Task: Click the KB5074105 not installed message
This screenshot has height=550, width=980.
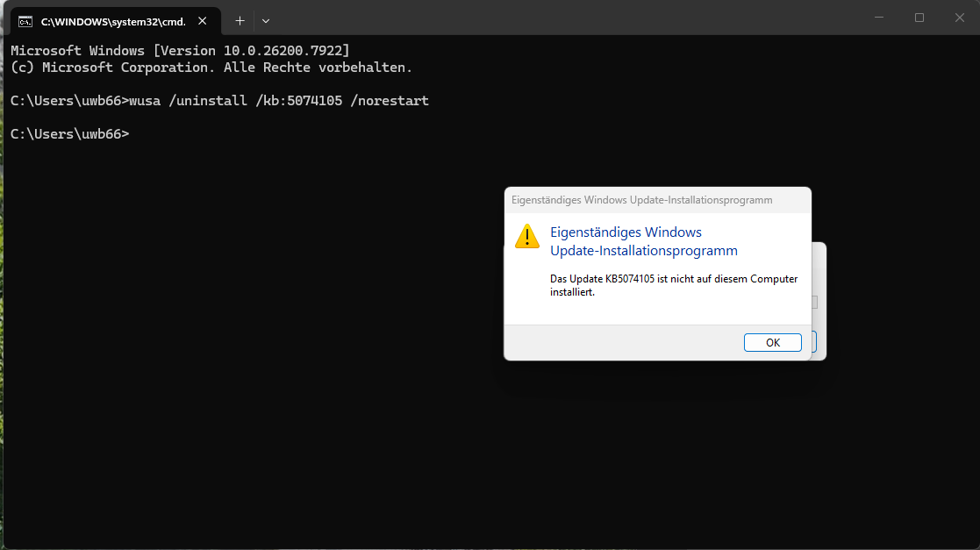Action: 673,285
